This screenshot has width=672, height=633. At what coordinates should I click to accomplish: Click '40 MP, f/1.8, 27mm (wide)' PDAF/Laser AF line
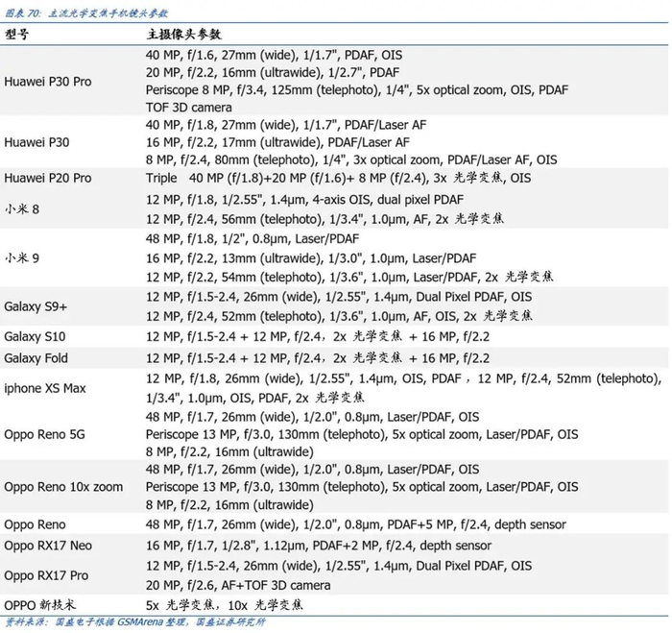coord(286,125)
